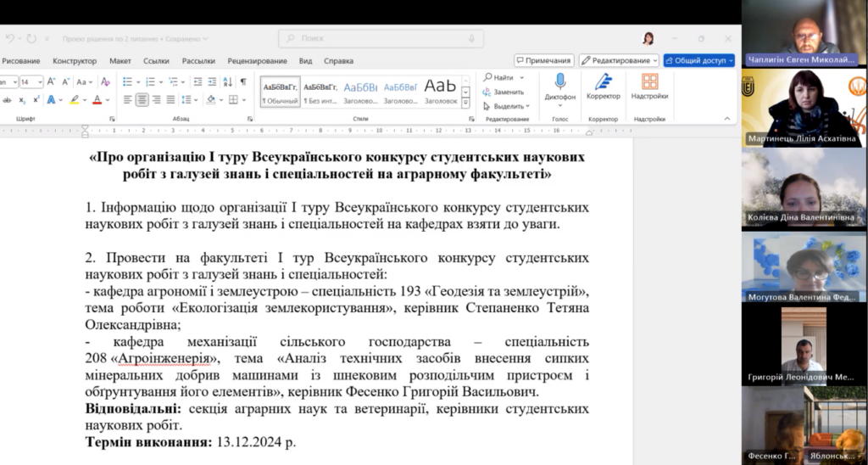Switch to the Макет tab
Viewport: 868px width, 465px height.
point(120,61)
